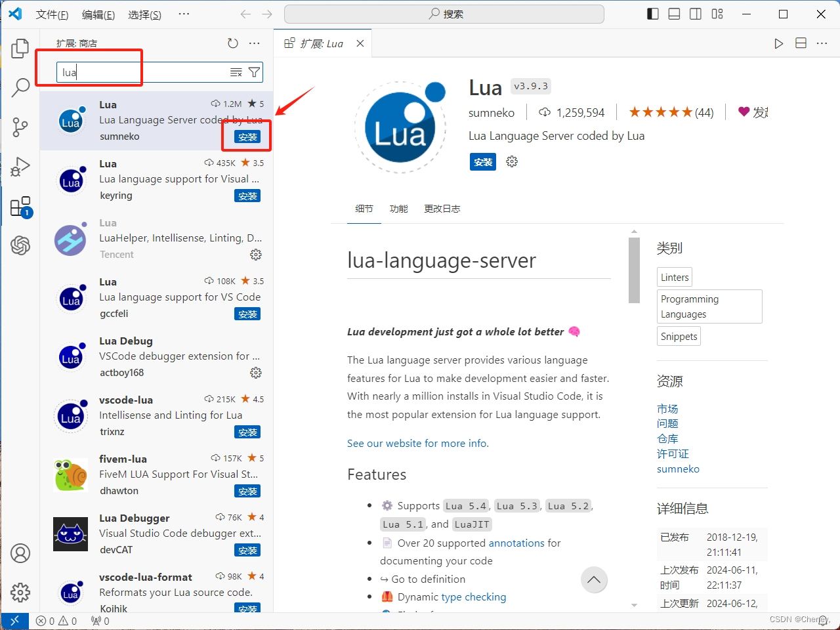Select the Snippets category
Image resolution: width=840 pixels, height=630 pixels.
[x=679, y=337]
